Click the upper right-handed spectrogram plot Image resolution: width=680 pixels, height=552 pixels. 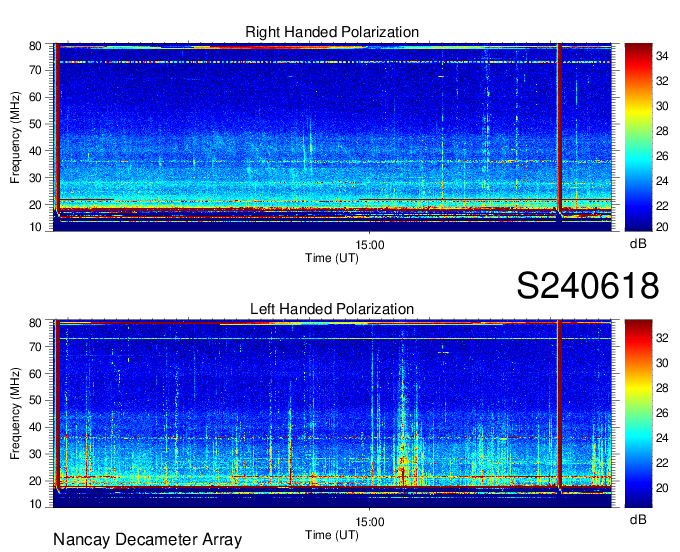(x=332, y=137)
